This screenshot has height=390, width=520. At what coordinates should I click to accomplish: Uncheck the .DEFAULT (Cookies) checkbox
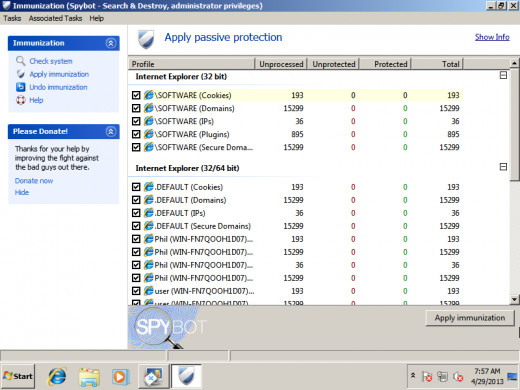point(136,187)
